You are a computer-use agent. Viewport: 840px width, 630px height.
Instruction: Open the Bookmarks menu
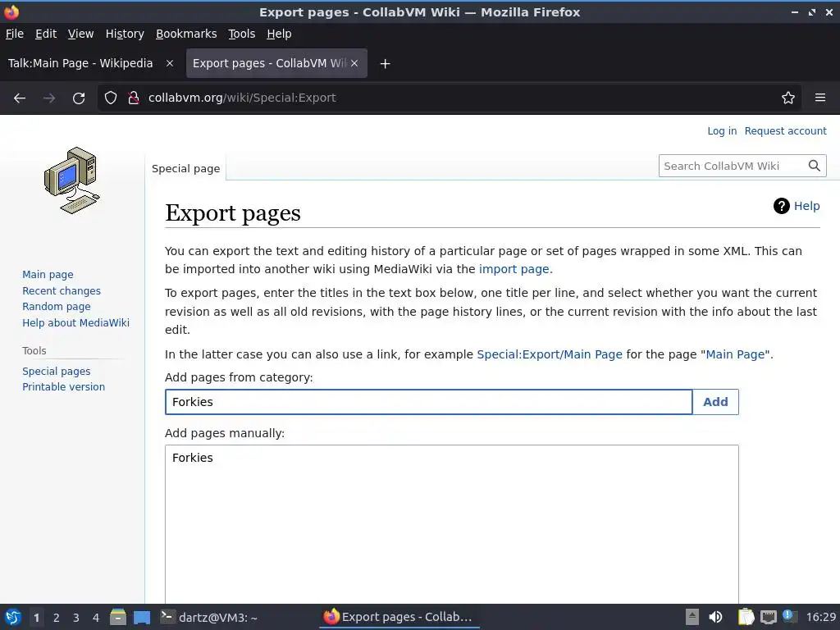(186, 34)
